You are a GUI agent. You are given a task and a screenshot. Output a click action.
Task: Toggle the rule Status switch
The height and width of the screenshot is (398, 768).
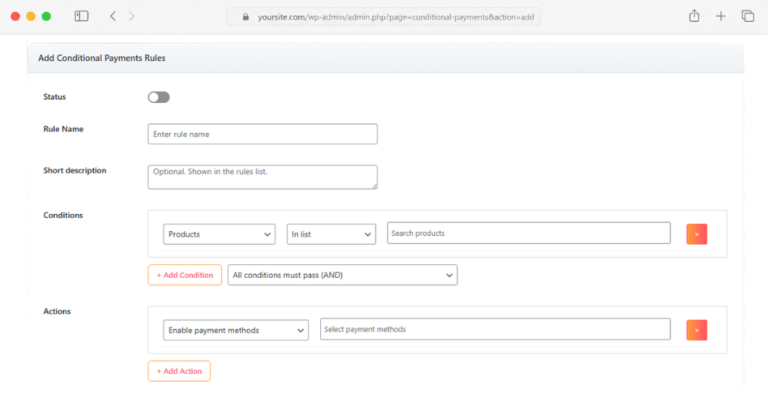coord(159,97)
